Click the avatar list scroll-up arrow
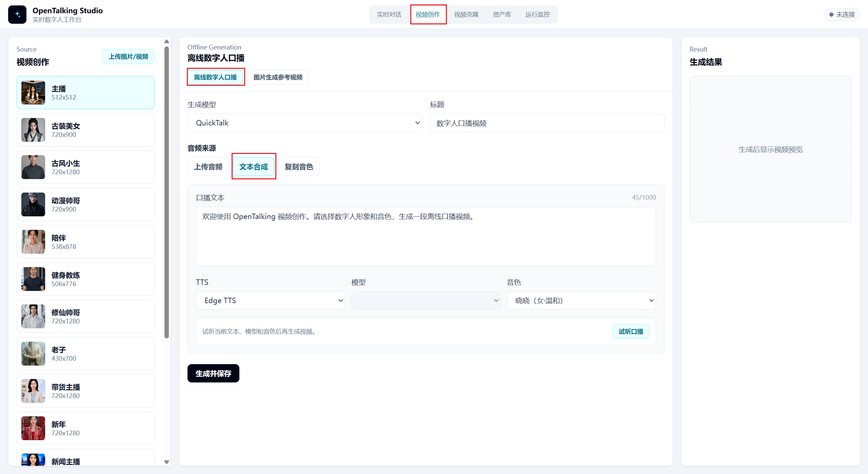Screen dimensions: 868x474 click(x=166, y=41)
